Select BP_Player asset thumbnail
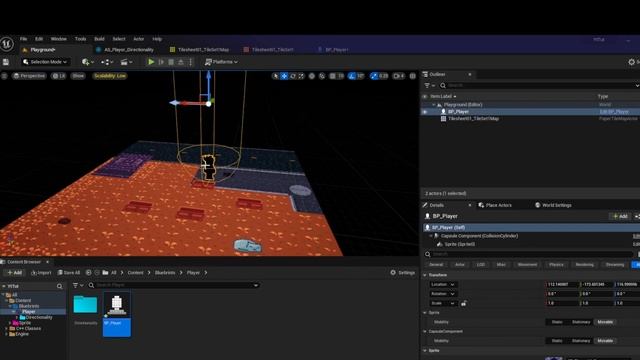 (117, 314)
